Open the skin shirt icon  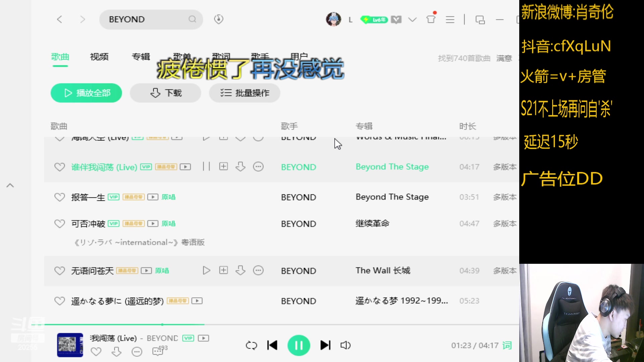click(431, 19)
